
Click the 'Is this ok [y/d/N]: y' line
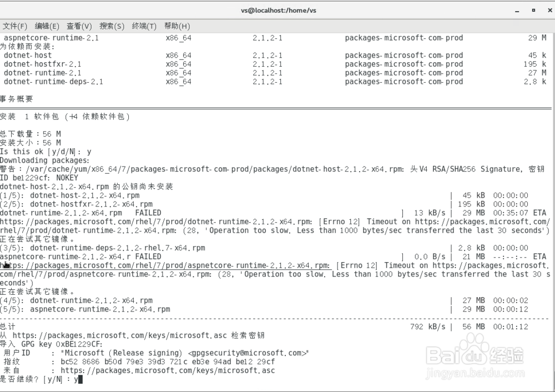46,152
